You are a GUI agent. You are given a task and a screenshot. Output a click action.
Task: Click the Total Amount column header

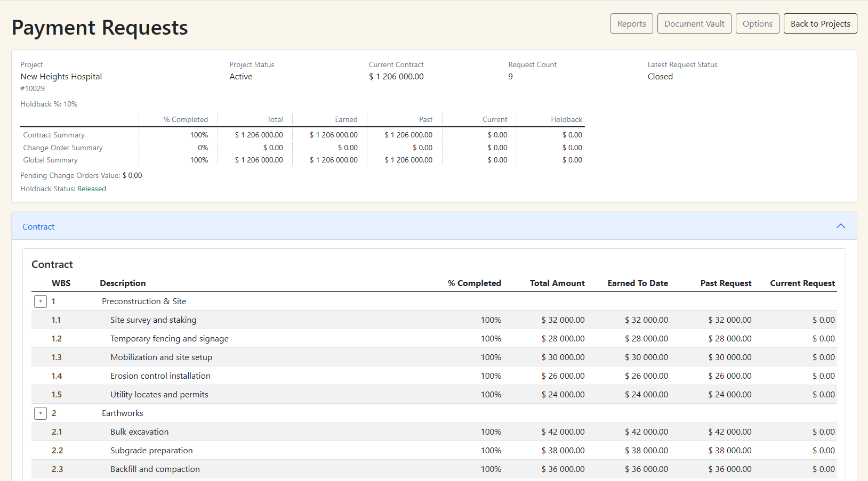pos(557,283)
